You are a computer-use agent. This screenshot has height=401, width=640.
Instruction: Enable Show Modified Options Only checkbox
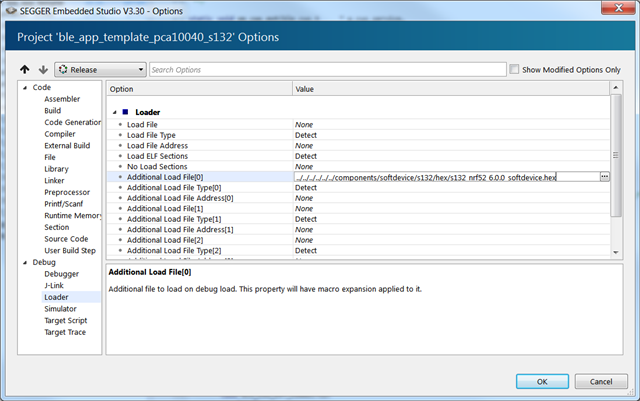pyautogui.click(x=514, y=69)
